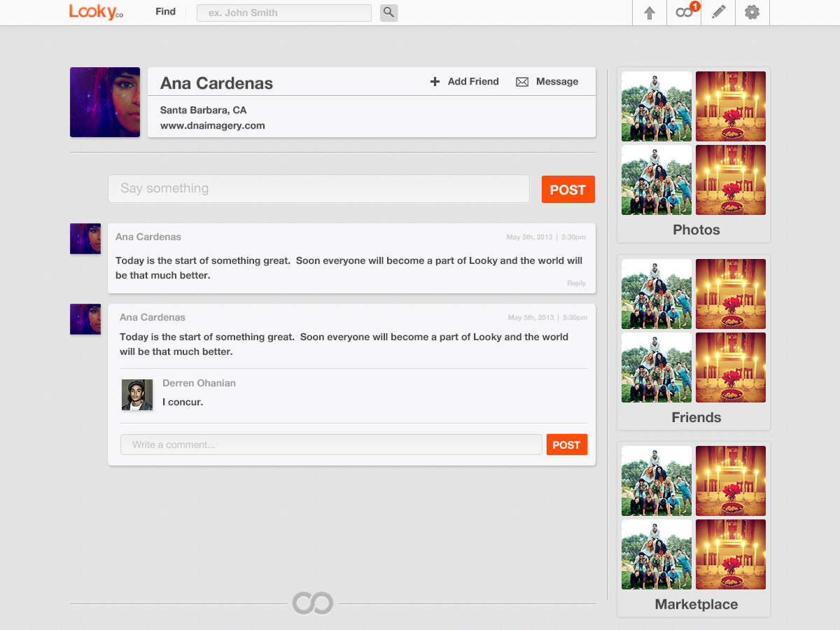Open bottom group photo in Friends panel

tap(657, 367)
